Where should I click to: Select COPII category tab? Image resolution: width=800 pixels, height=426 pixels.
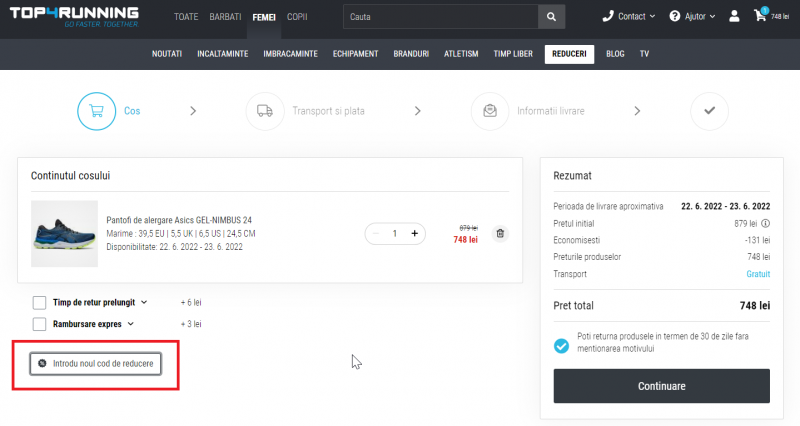pos(297,17)
